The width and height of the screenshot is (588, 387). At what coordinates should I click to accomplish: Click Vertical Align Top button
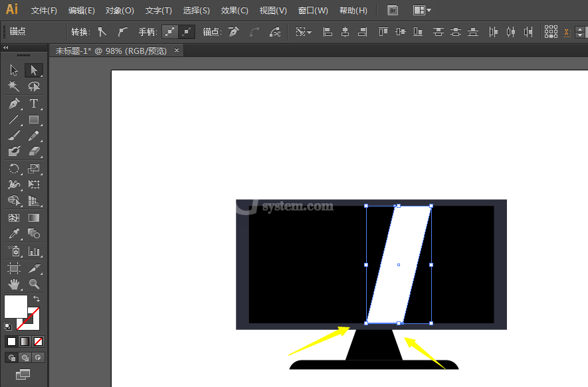click(383, 32)
